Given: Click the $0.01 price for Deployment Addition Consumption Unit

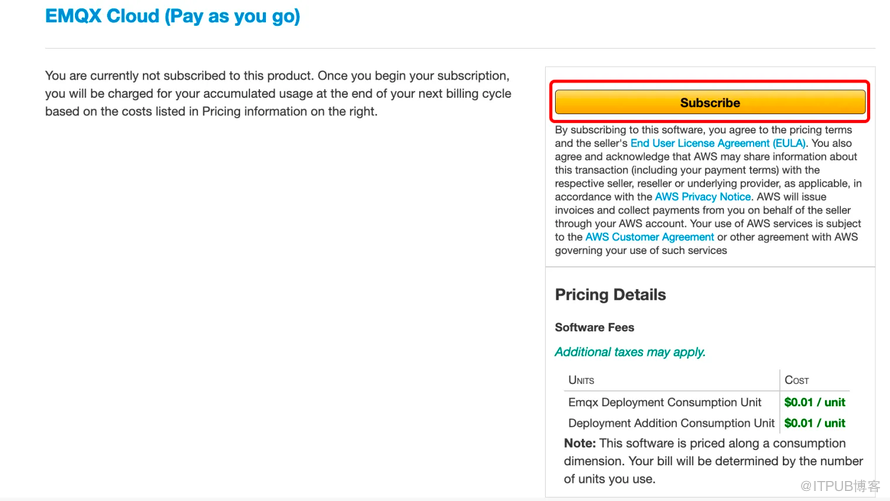Looking at the screenshot, I should 814,423.
